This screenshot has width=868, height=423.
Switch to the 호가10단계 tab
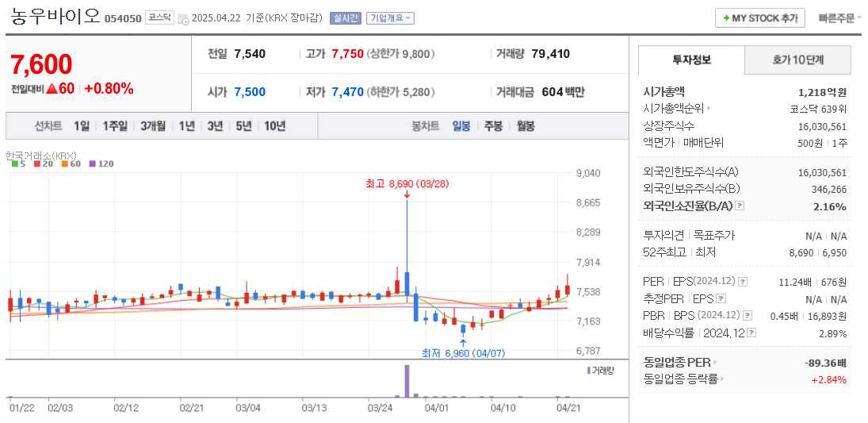[x=797, y=60]
